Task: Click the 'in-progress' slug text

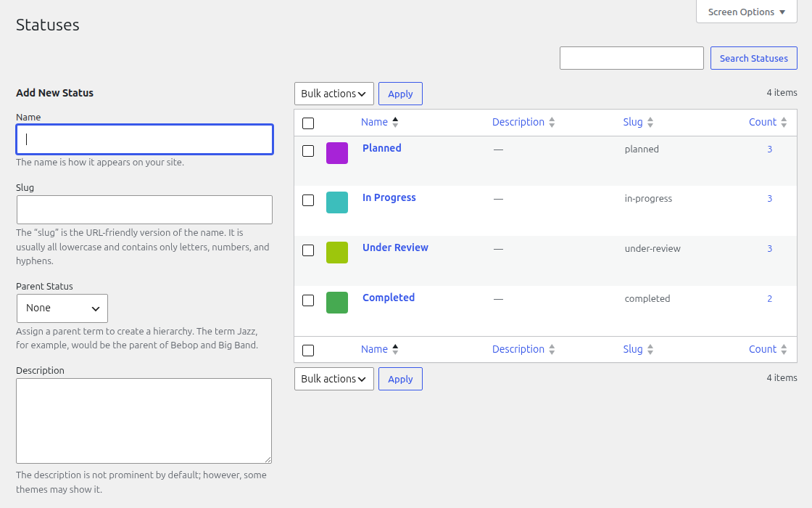Action: 648,199
